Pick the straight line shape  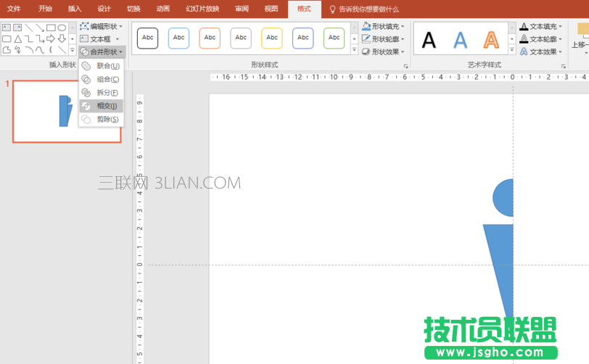tap(28, 28)
